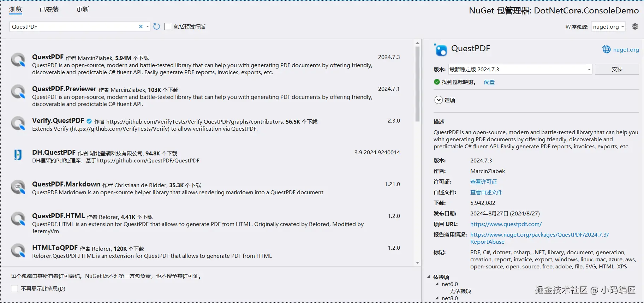Screen dimensions: 644x303
Task: Toggle the include prerelease checkbox
Action: pyautogui.click(x=168, y=26)
